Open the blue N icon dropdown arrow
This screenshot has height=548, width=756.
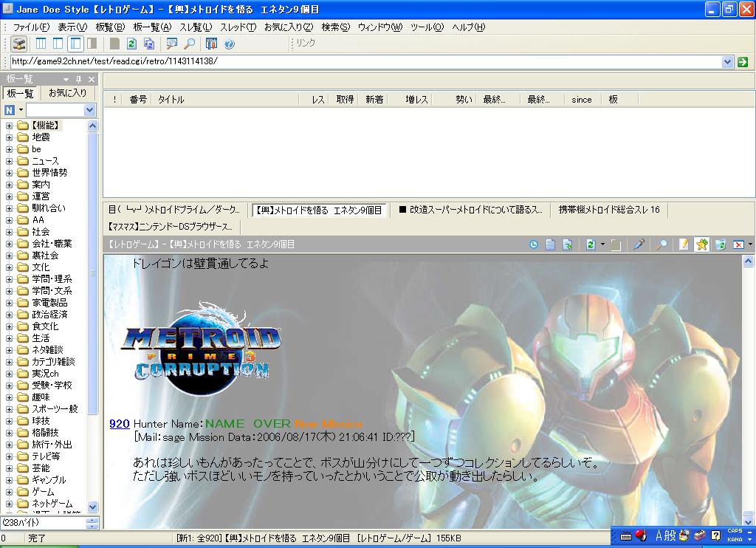point(21,110)
